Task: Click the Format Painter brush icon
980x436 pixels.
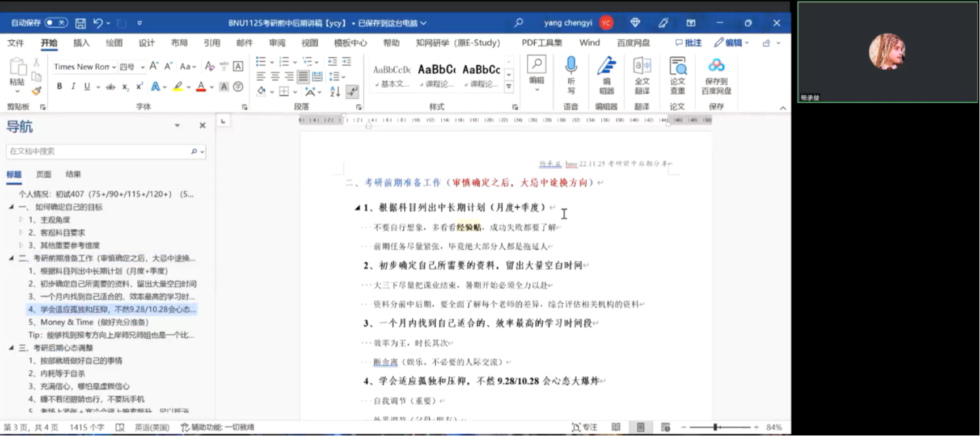Action: 36,91
